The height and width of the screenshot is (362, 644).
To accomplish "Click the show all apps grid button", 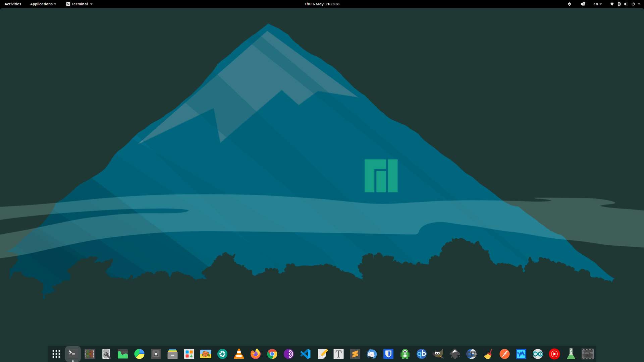I will click(56, 353).
